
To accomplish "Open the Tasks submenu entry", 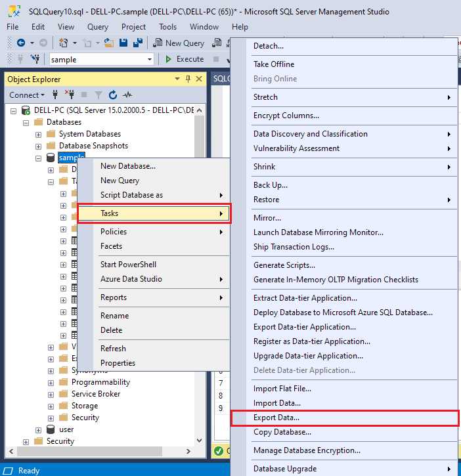I will coord(154,213).
